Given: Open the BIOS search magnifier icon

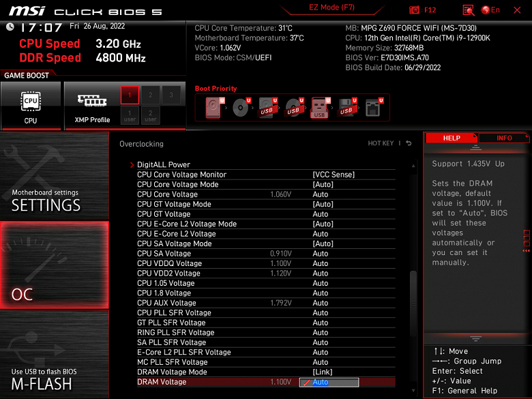Looking at the screenshot, I should (x=468, y=10).
